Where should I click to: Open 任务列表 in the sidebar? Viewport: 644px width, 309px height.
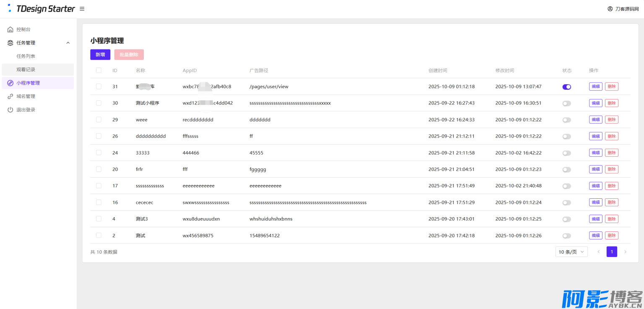[x=26, y=56]
